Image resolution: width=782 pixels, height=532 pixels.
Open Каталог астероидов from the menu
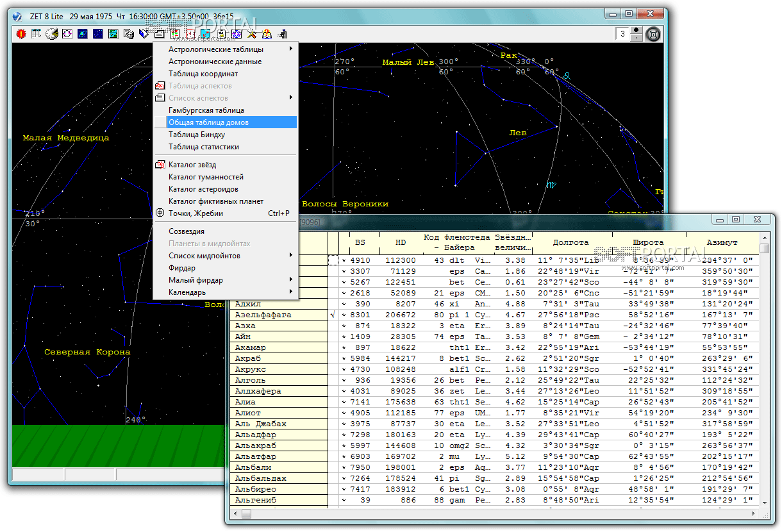click(225, 189)
